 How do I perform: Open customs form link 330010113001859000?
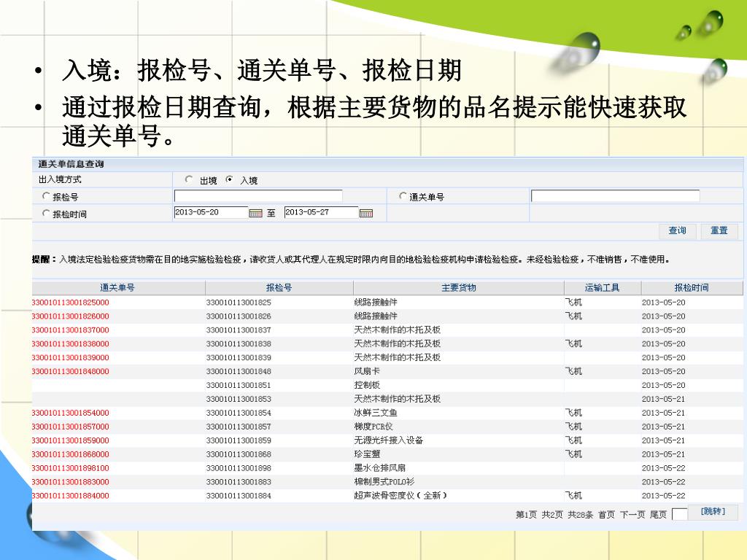(x=71, y=440)
